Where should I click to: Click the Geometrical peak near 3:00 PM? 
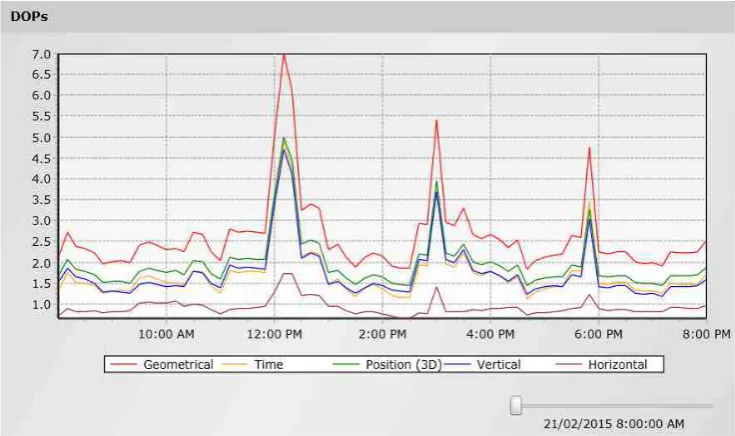(436, 121)
